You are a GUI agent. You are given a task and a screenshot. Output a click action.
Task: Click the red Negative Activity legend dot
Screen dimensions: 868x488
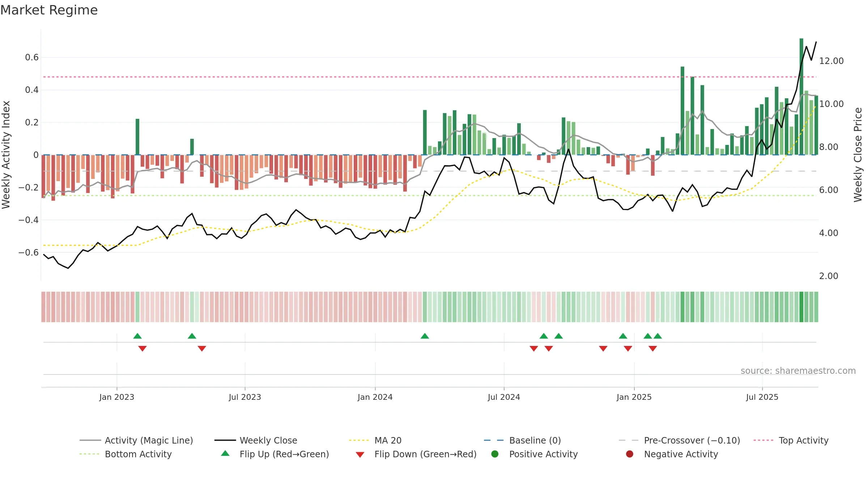coord(630,454)
